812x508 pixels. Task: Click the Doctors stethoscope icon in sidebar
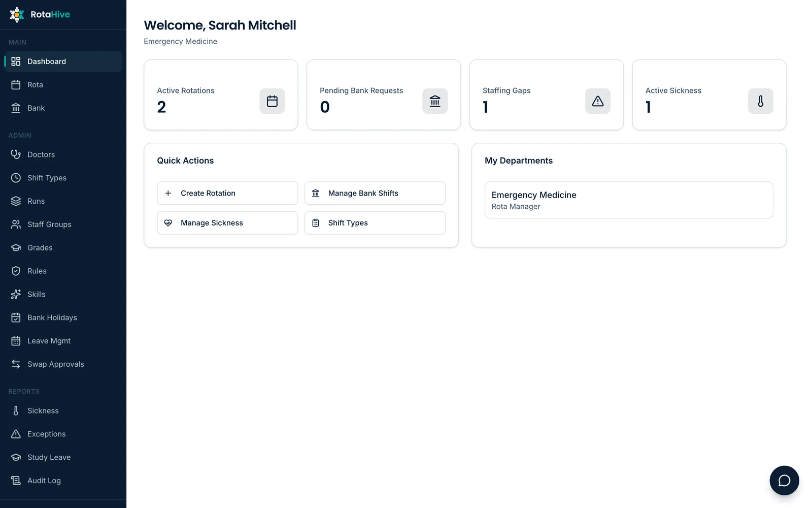pyautogui.click(x=16, y=154)
